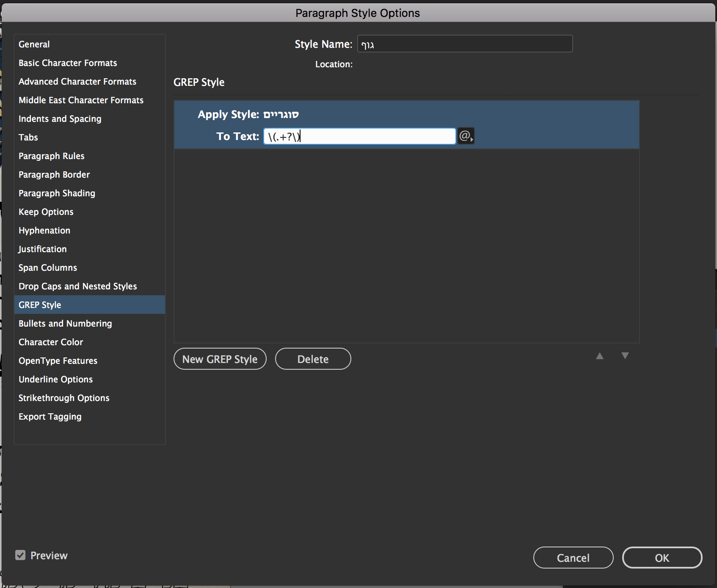717x588 pixels.
Task: Go to Indents and Spacing
Action: tap(60, 119)
